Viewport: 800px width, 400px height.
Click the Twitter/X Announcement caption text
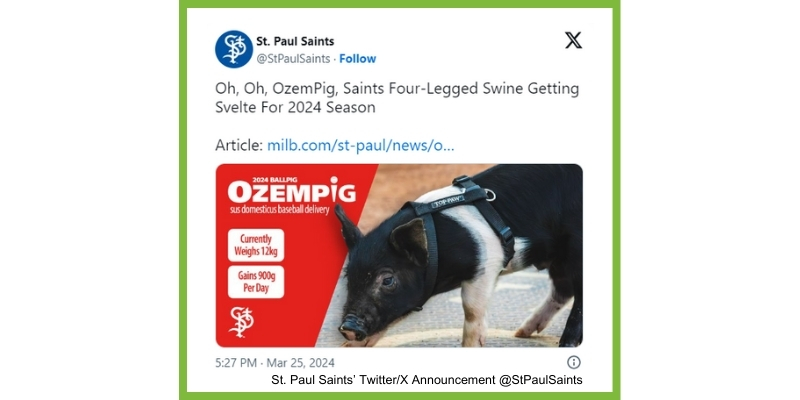[x=427, y=380]
